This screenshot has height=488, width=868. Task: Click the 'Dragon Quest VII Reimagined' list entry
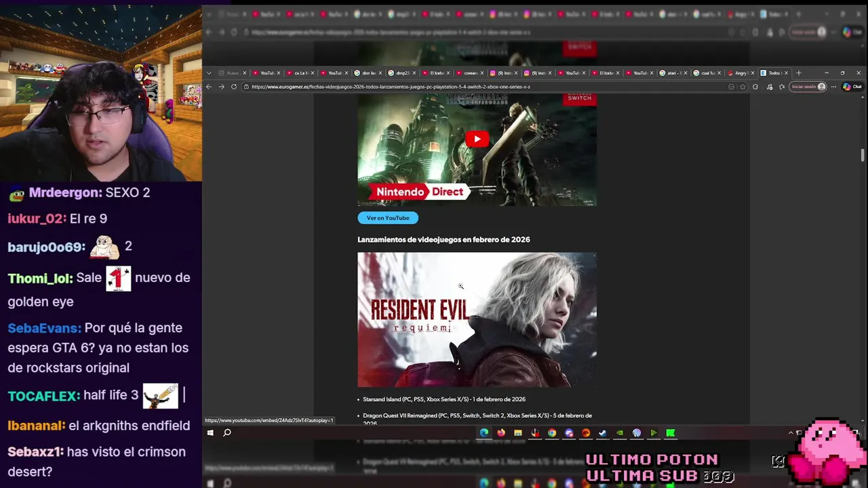[x=477, y=419]
